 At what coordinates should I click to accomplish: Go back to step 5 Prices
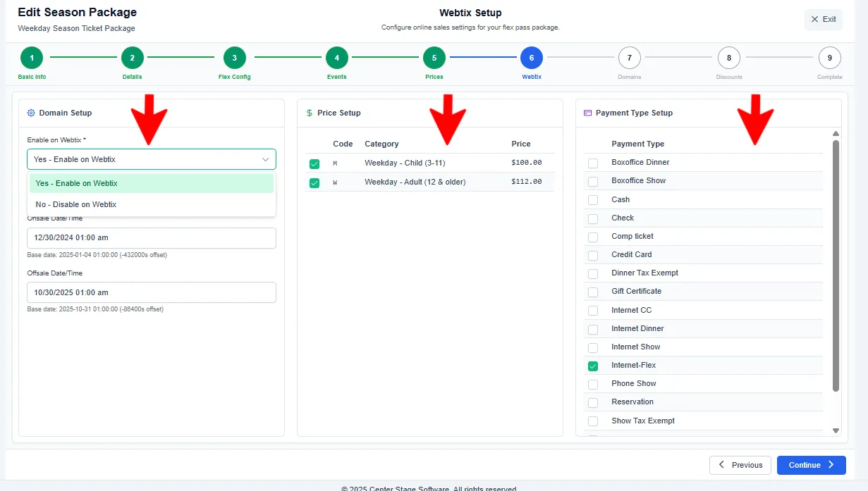click(x=434, y=58)
